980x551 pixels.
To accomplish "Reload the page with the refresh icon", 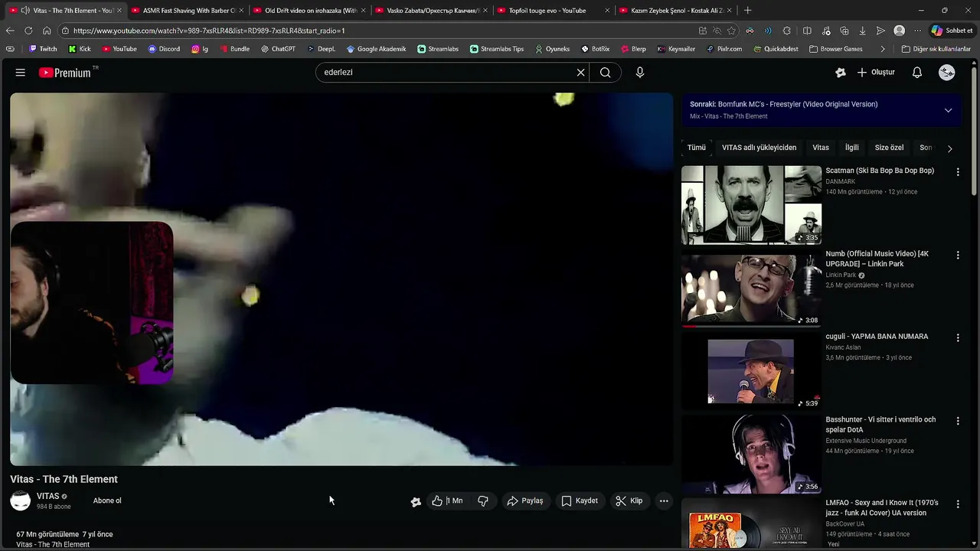I will (x=28, y=31).
